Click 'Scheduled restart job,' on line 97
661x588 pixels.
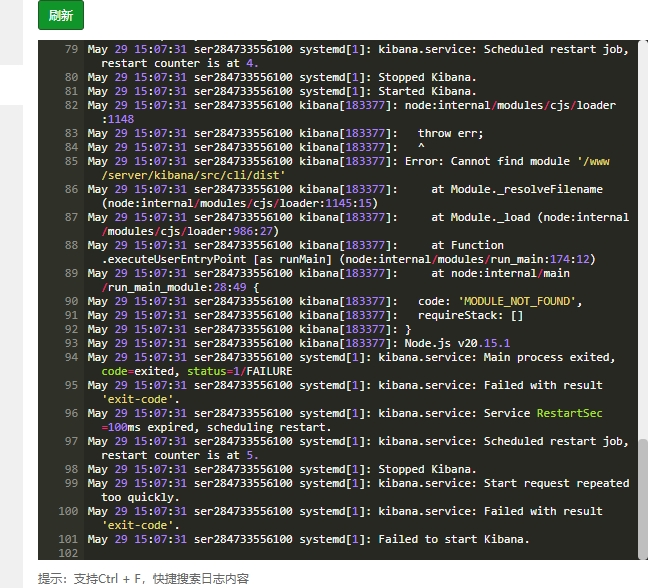[x=556, y=441]
